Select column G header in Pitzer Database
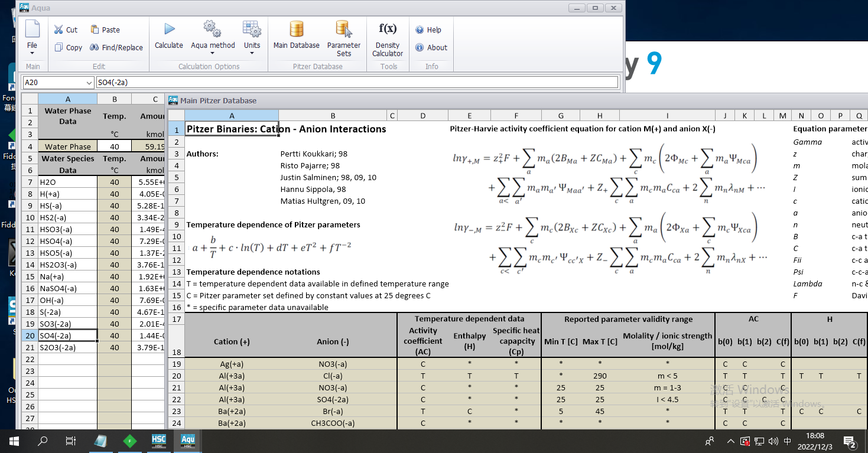 pos(561,116)
